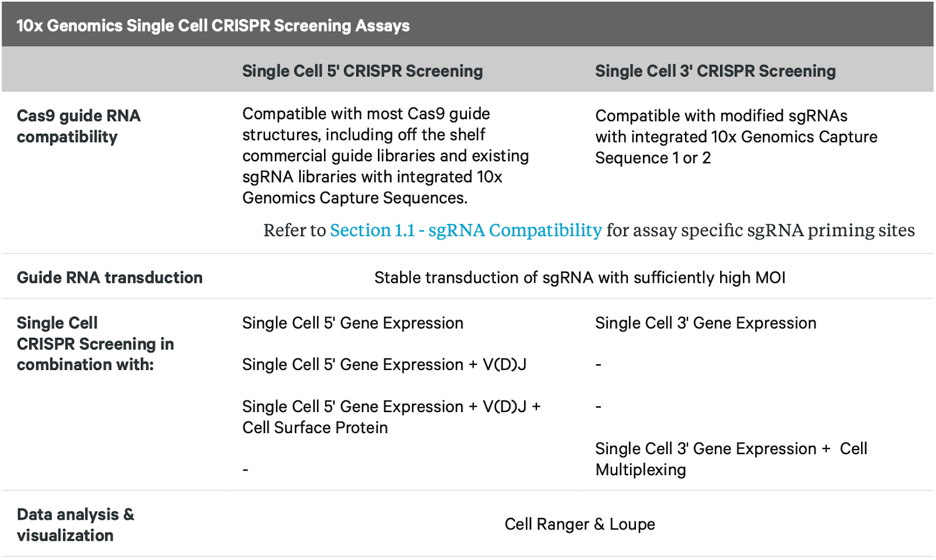Select Single Cell 3' CRISPR Screening column header

coord(715,71)
